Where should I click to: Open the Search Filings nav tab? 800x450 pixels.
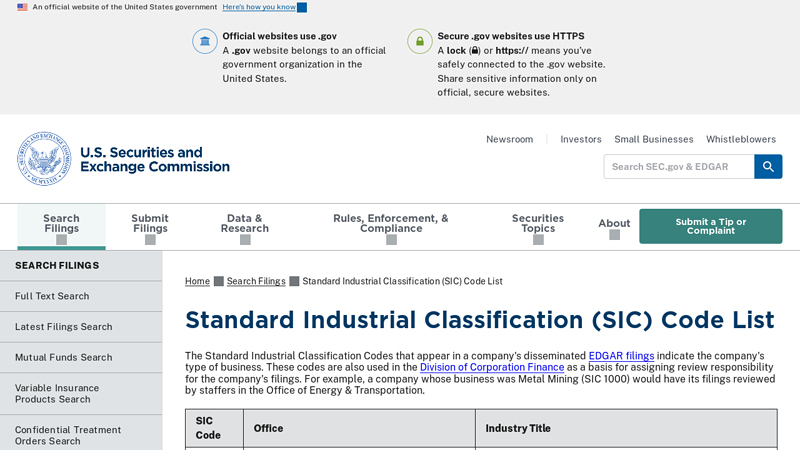click(x=61, y=227)
